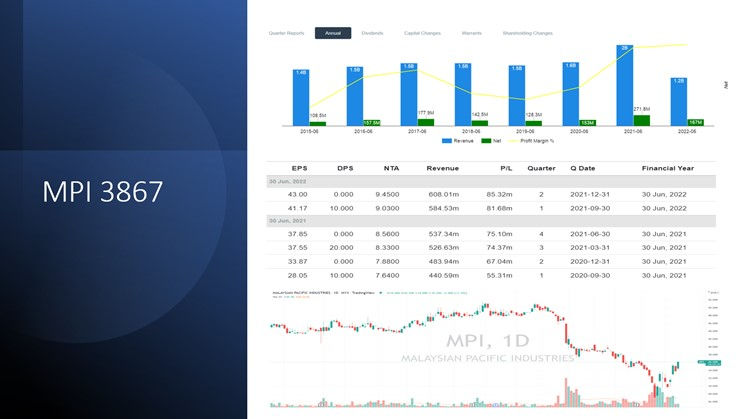The height and width of the screenshot is (419, 752).
Task: Click the Q Date 2020-09-30
Action: 590,276
